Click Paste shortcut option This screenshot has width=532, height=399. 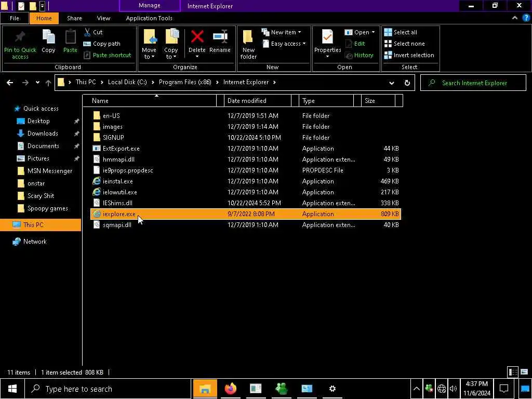[x=108, y=55]
